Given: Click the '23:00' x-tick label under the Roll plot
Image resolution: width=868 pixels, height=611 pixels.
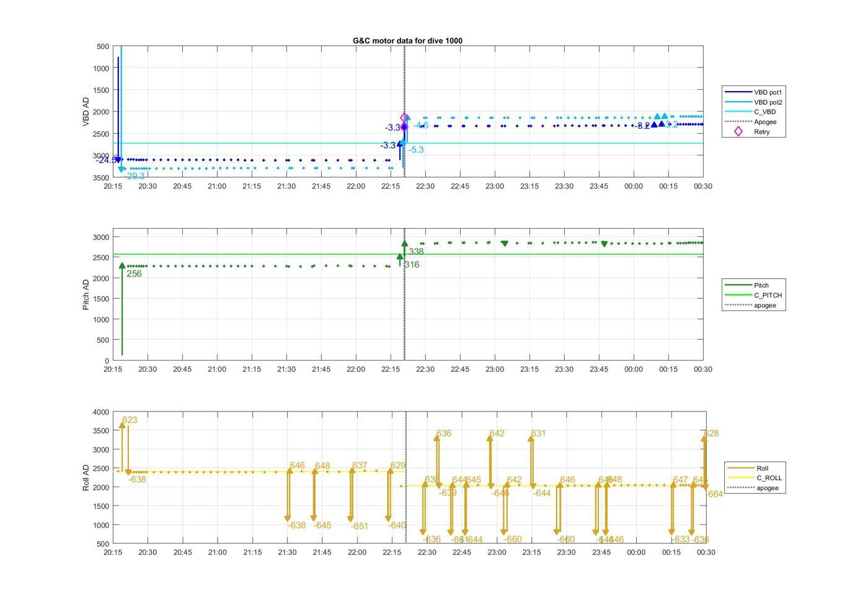Looking at the screenshot, I should [x=497, y=553].
